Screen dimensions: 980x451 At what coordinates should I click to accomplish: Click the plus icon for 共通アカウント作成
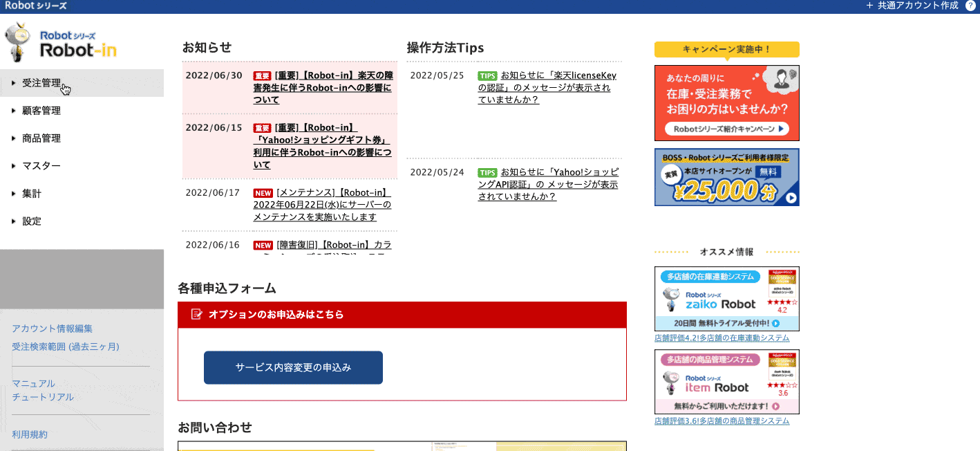pos(869,6)
